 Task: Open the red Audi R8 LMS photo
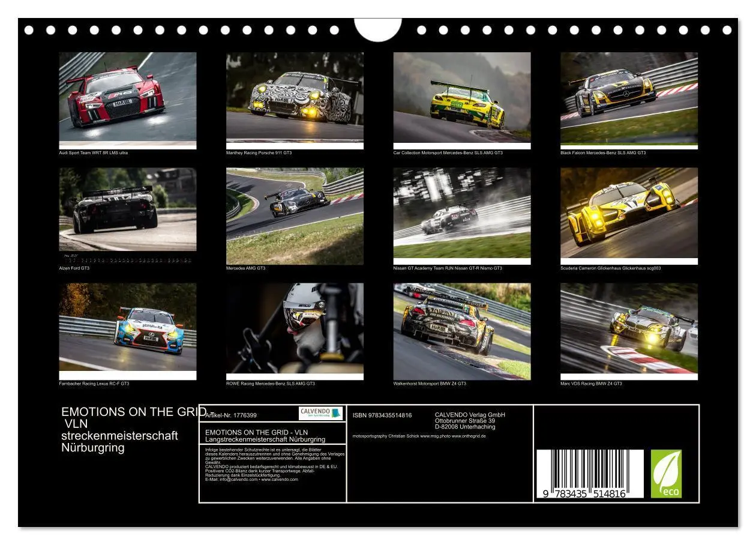[x=128, y=100]
